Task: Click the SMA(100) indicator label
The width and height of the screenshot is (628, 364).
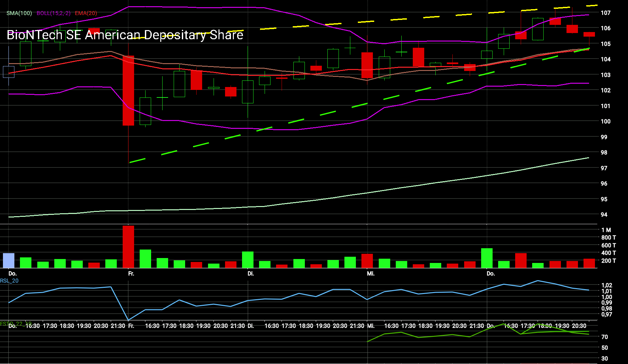Action: click(x=19, y=13)
